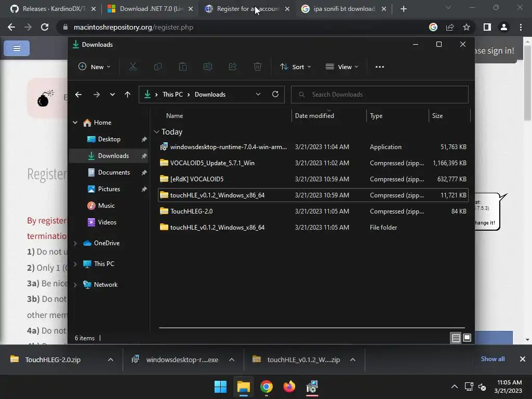This screenshot has height=399, width=532.
Task: Click the Share icon in Explorer toolbar
Action: point(233,67)
